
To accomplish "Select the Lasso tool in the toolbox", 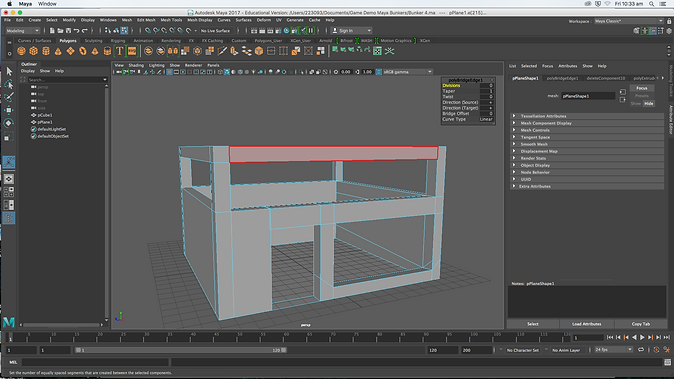I will (x=9, y=84).
